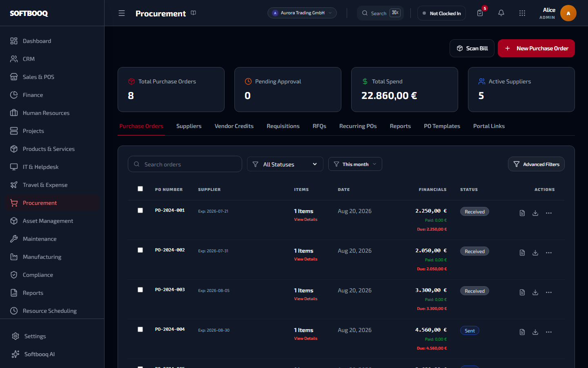Click the PO-2024-002 order number

170,250
